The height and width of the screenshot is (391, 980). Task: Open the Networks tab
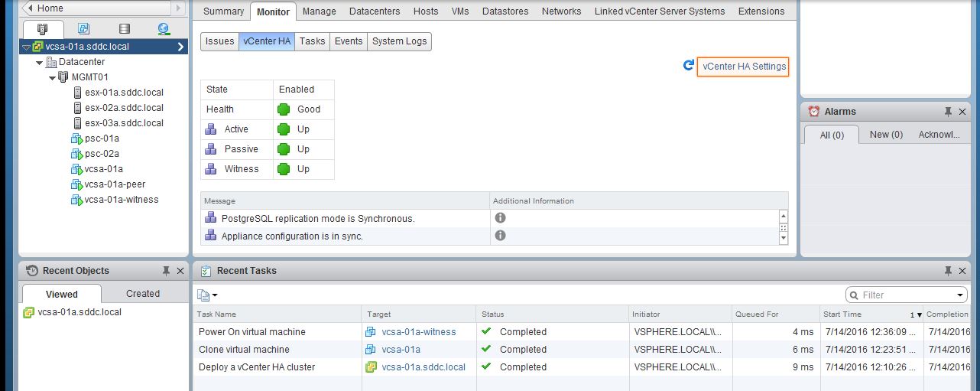561,11
